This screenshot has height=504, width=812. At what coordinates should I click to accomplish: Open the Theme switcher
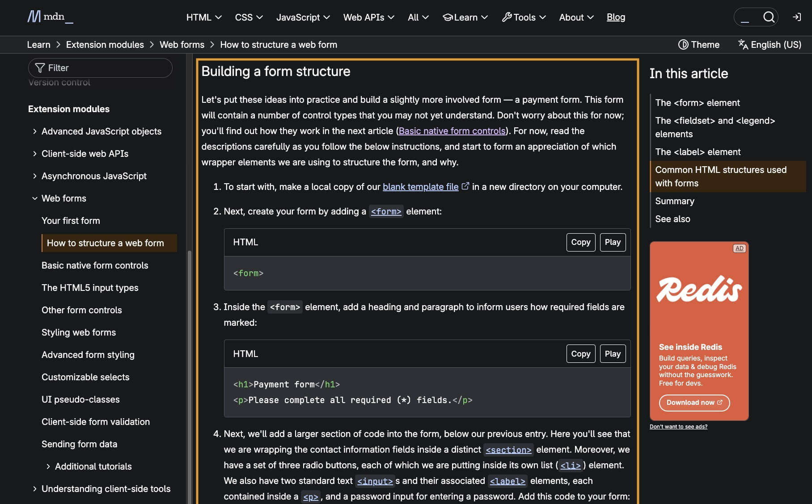(x=699, y=45)
